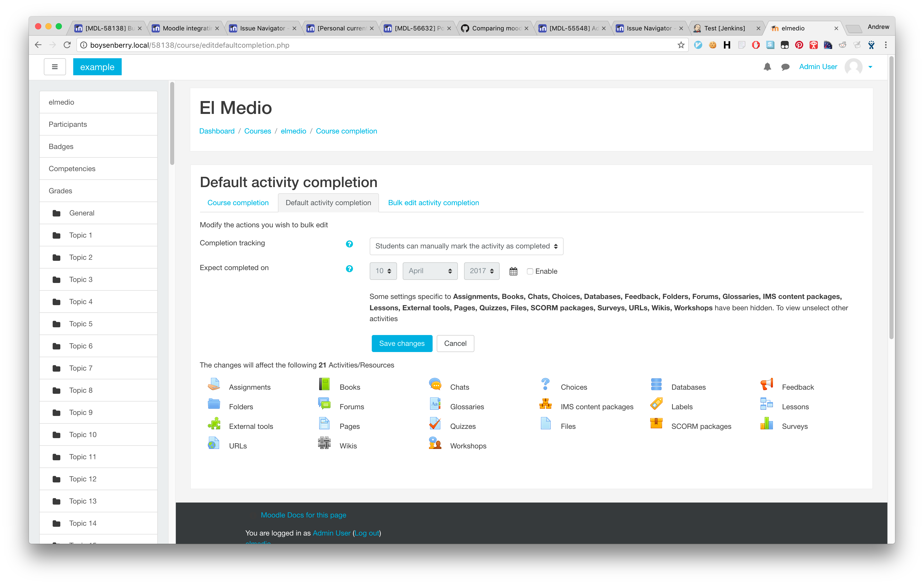
Task: Switch to Bulk edit activity completion tab
Action: coord(434,203)
